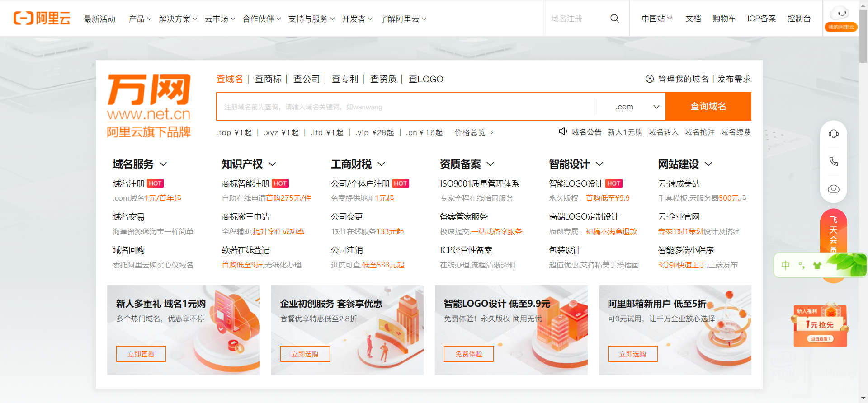Click the 万网 www.net.cn logo
The image size is (868, 403).
(x=149, y=106)
